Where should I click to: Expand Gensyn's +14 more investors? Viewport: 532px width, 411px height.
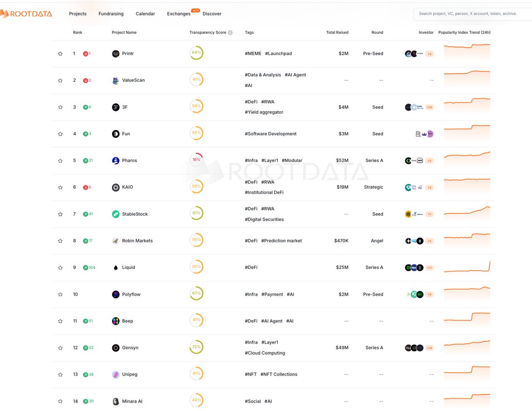pos(429,348)
